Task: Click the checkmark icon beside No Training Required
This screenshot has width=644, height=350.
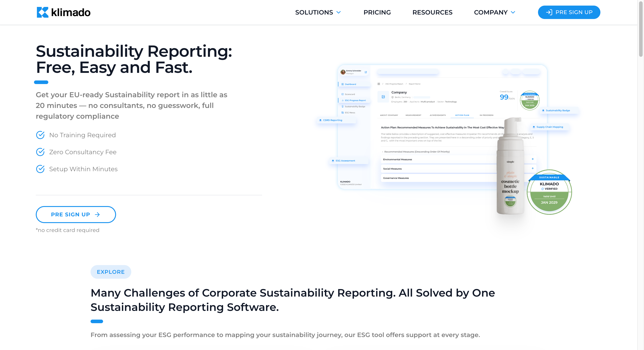Action: [x=40, y=135]
